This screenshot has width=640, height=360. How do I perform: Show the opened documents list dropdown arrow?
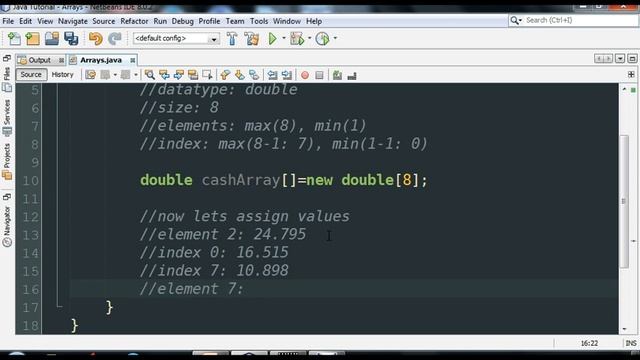coord(620,59)
